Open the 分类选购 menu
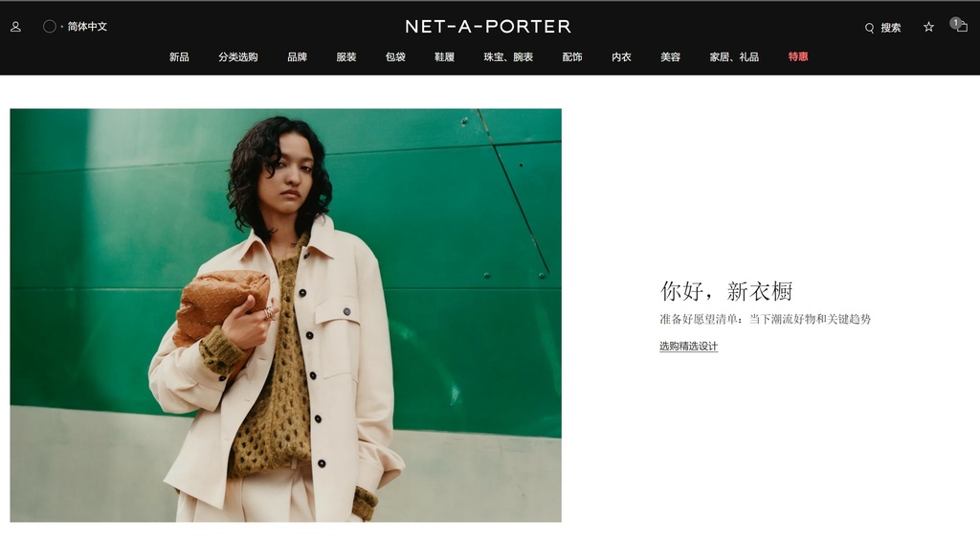The image size is (980, 539). click(x=238, y=56)
